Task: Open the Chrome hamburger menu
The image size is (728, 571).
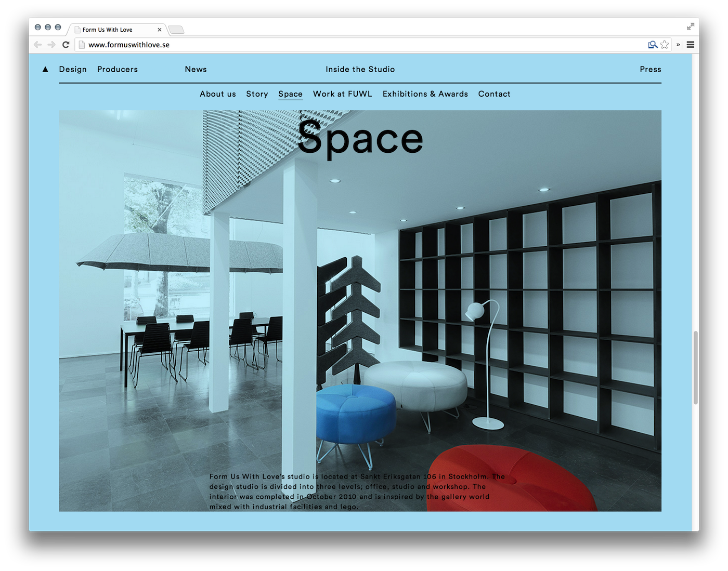Action: point(691,45)
